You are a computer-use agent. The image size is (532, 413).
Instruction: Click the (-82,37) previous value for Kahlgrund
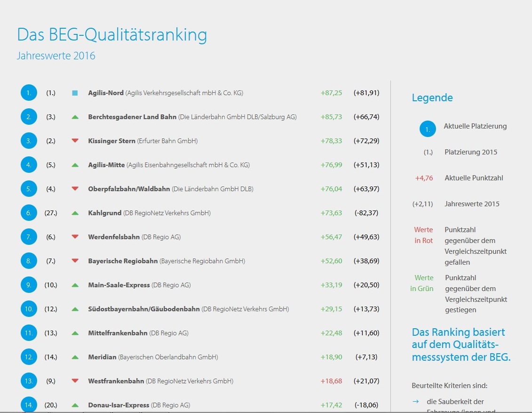click(366, 213)
